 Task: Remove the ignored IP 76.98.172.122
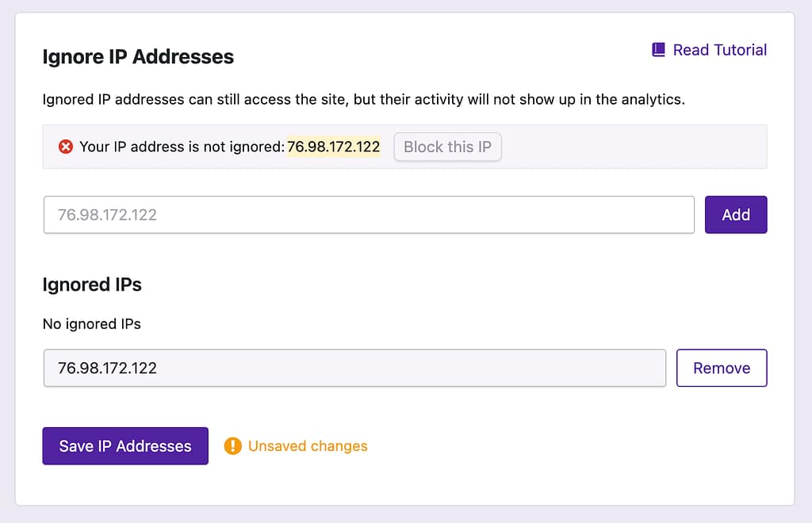coord(721,368)
